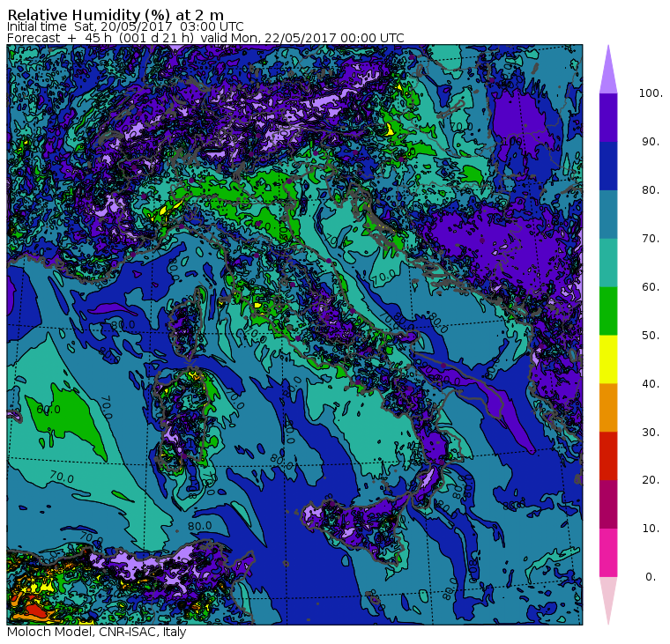The image size is (670, 644).
Task: Click the island of Sardinia on the map
Action: tap(183, 420)
